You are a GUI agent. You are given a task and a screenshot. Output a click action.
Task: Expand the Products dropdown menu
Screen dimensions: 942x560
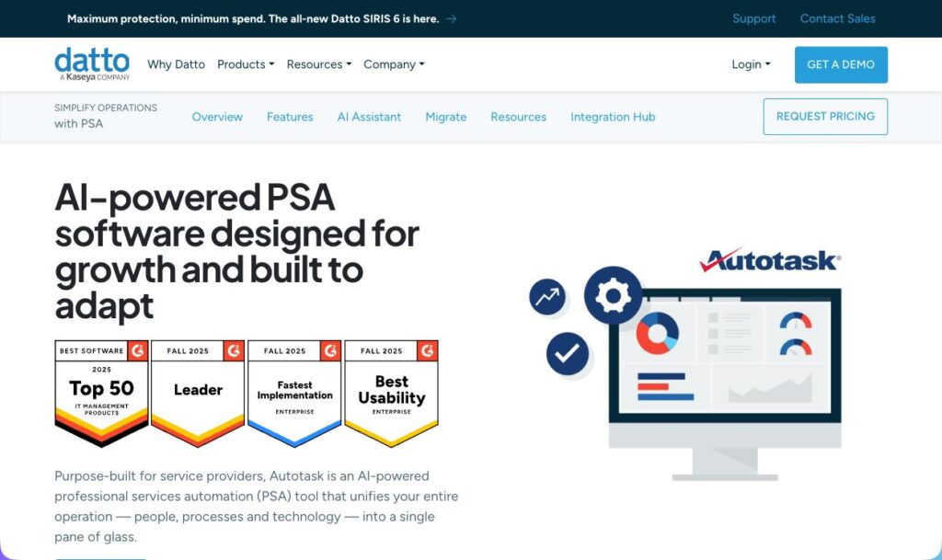pos(246,64)
